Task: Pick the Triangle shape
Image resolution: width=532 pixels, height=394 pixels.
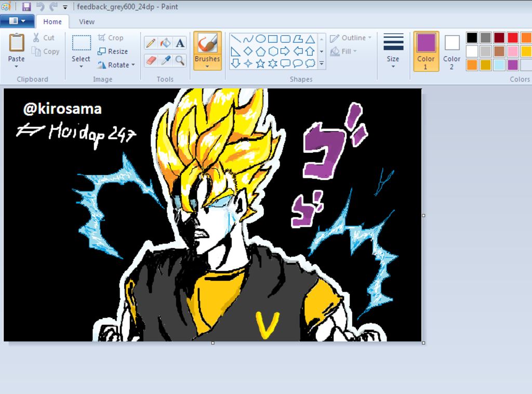Action: pos(310,39)
